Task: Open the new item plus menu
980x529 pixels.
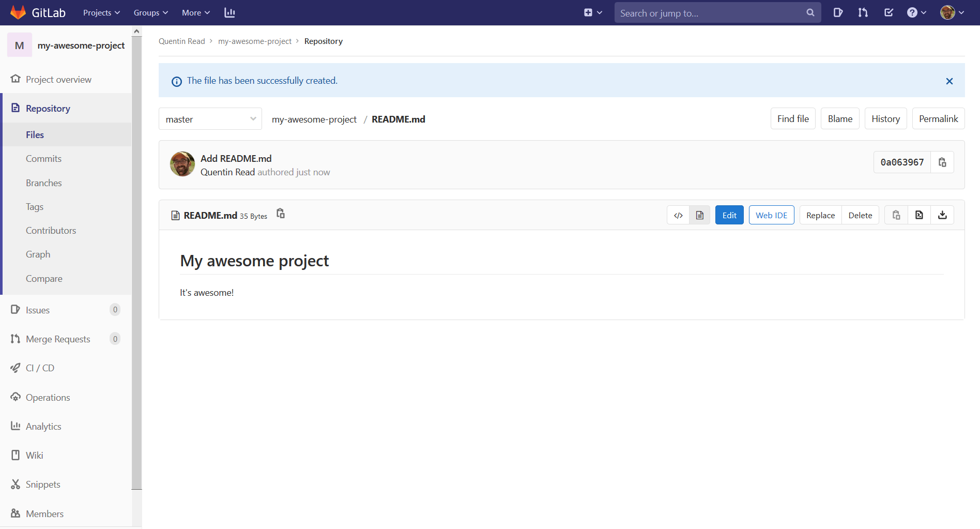Action: click(x=593, y=12)
